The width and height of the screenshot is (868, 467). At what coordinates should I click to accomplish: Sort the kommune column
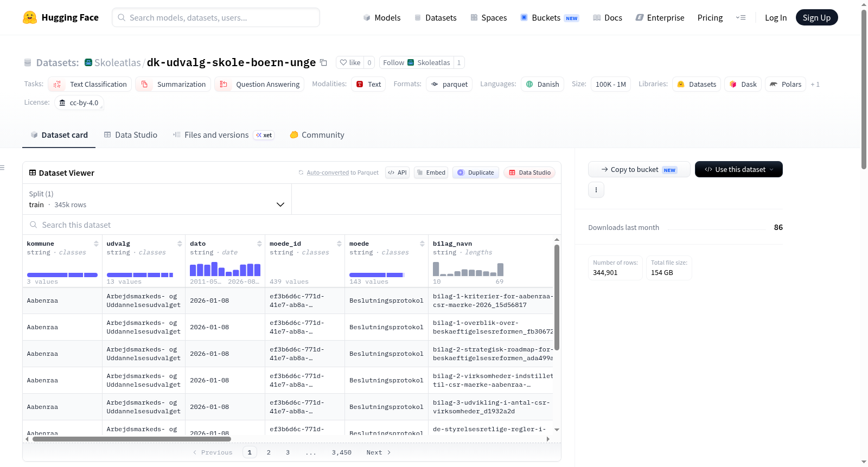pos(96,244)
